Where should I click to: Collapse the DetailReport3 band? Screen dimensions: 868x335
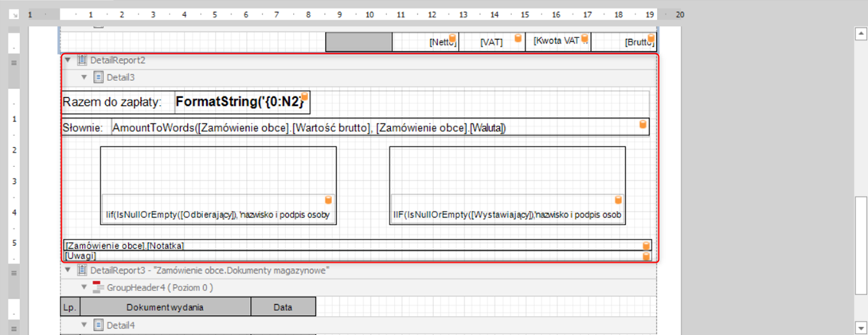pyautogui.click(x=68, y=271)
